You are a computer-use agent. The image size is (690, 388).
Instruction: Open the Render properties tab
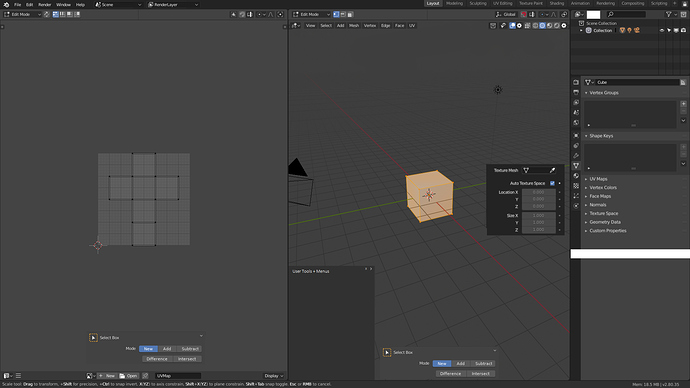click(x=576, y=82)
